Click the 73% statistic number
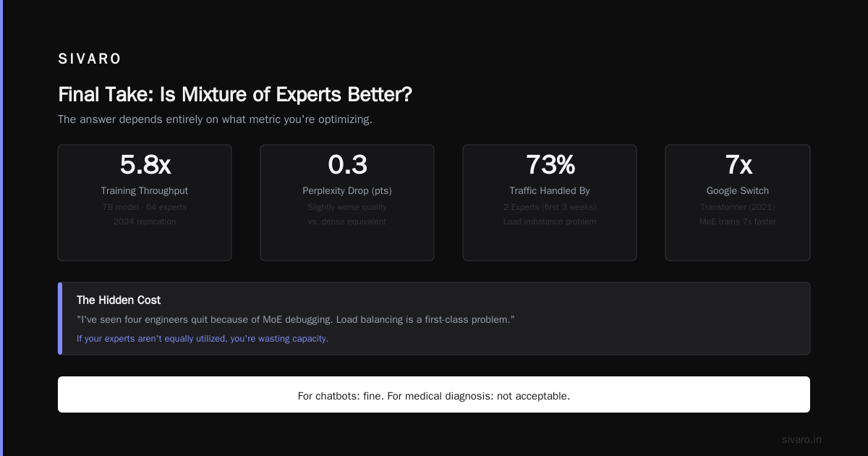 [x=550, y=165]
